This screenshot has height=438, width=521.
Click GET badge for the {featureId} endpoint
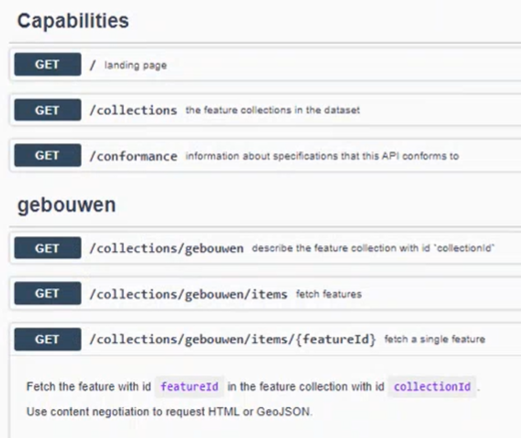48,339
